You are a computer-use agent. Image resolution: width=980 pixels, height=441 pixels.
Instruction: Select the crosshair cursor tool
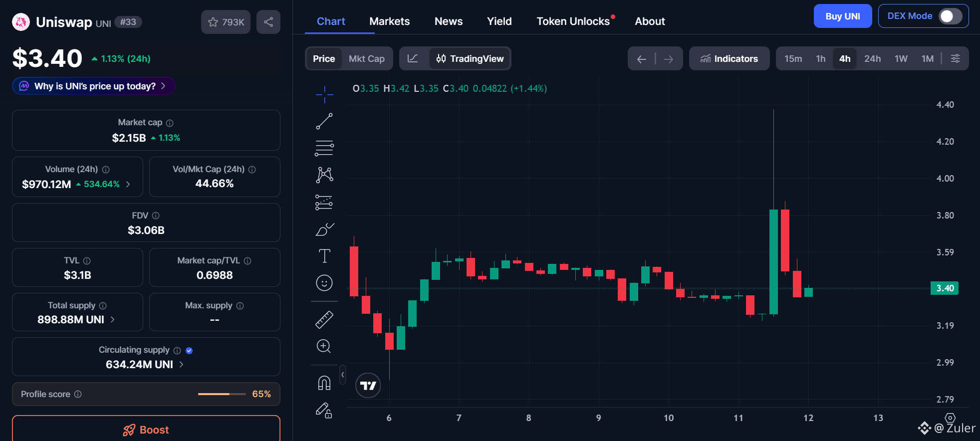tap(324, 94)
